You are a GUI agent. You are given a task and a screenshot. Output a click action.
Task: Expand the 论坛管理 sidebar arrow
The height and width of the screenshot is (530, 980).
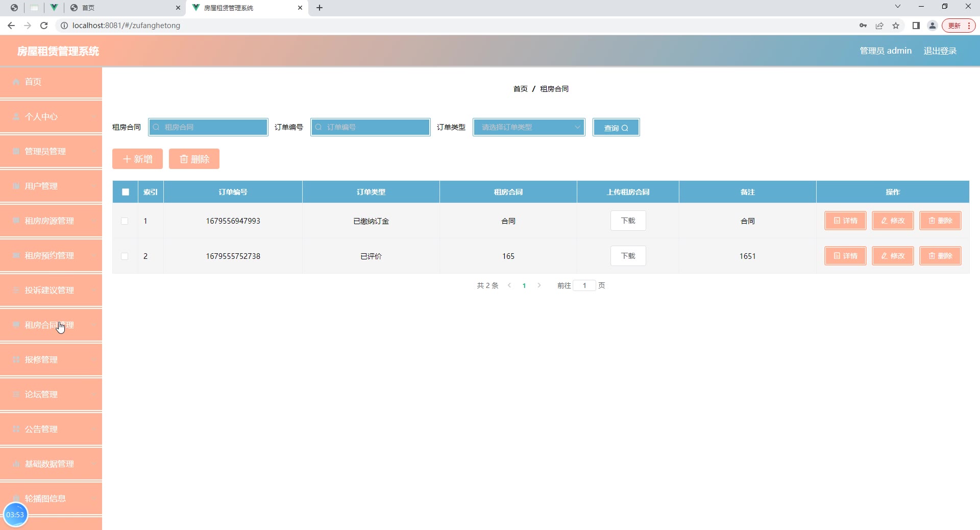coord(94,394)
